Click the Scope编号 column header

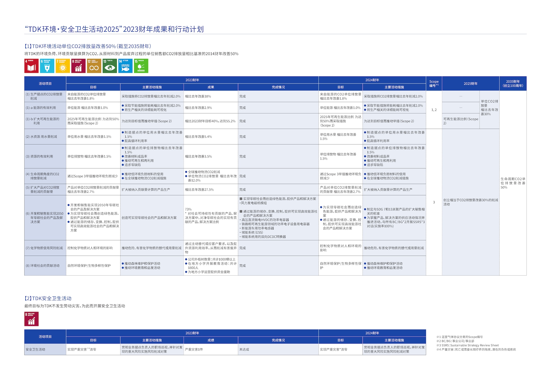click(x=434, y=83)
